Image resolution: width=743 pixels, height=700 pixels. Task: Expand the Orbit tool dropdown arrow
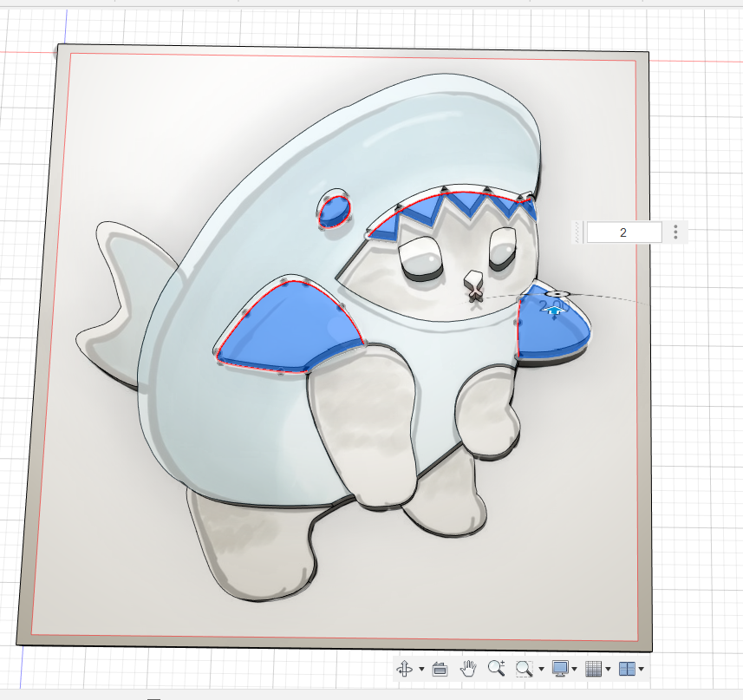click(x=421, y=671)
